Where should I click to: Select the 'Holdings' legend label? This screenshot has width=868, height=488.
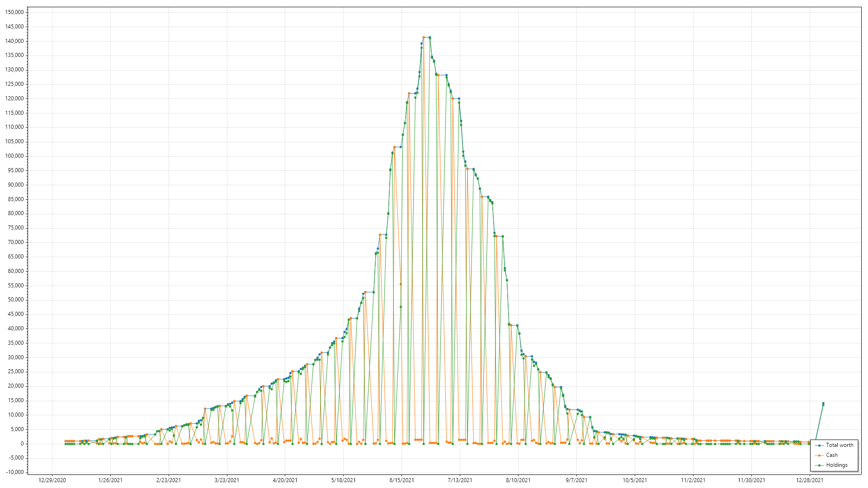coord(836,465)
